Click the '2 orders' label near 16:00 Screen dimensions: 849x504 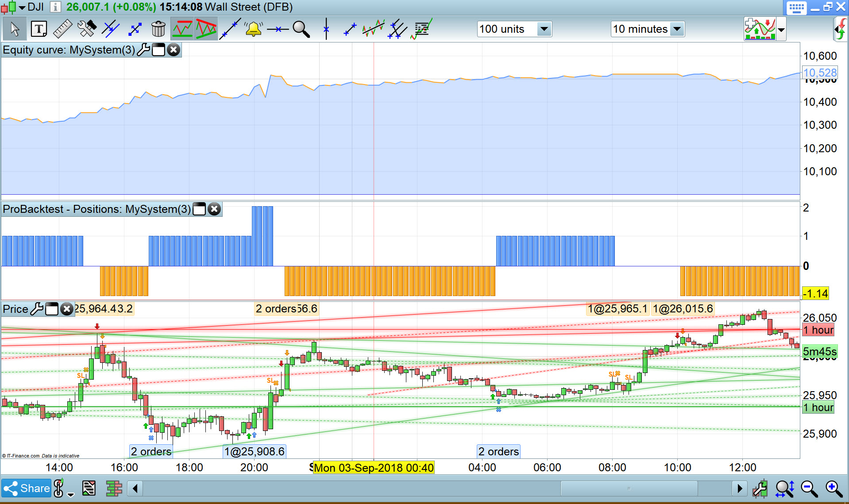pyautogui.click(x=151, y=451)
